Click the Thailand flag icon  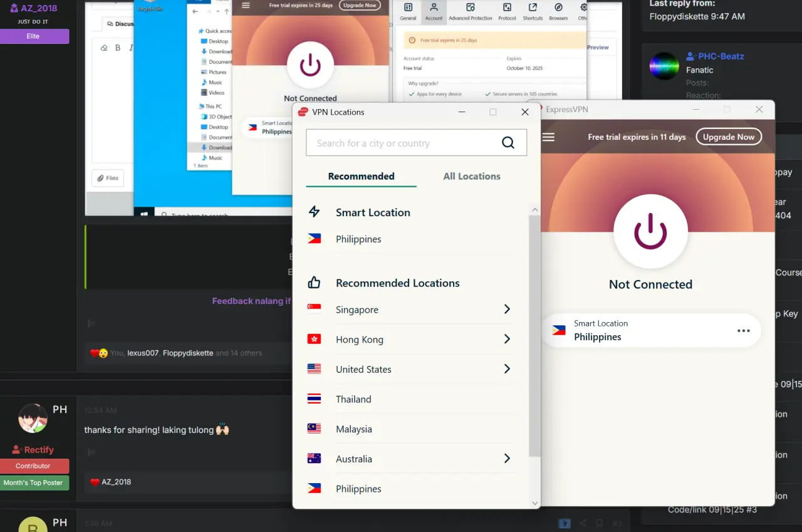[315, 399]
